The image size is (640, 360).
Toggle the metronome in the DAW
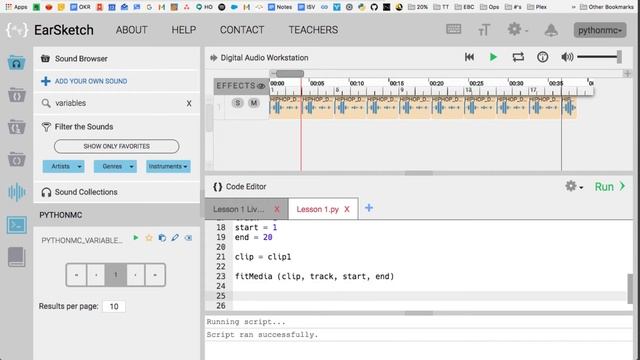coord(542,57)
